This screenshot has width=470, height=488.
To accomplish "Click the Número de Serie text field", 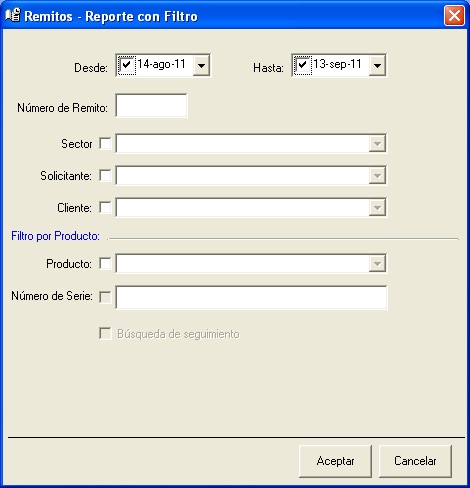I will [251, 297].
